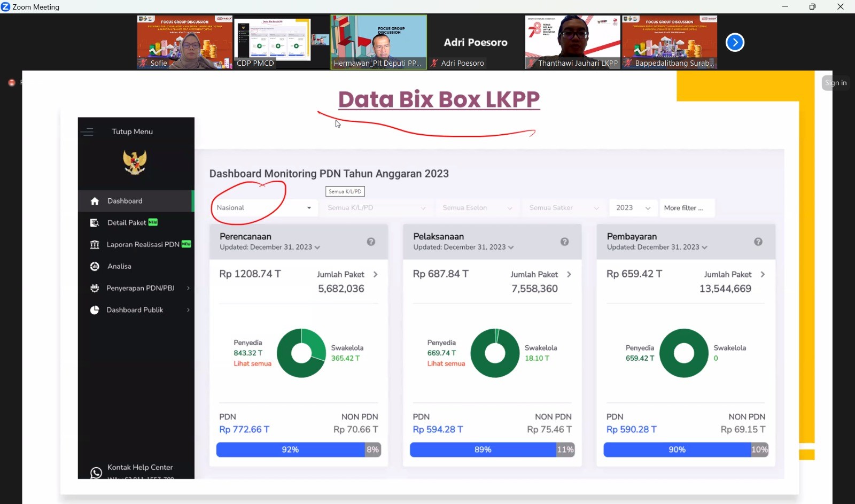Click Rp 772.66 T PDN value in Perencanaan

[244, 430]
